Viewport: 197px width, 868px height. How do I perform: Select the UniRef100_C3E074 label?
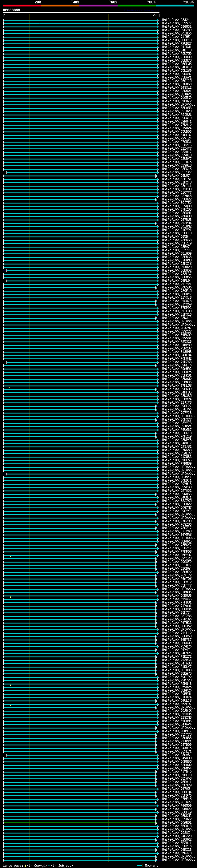pos(176,247)
